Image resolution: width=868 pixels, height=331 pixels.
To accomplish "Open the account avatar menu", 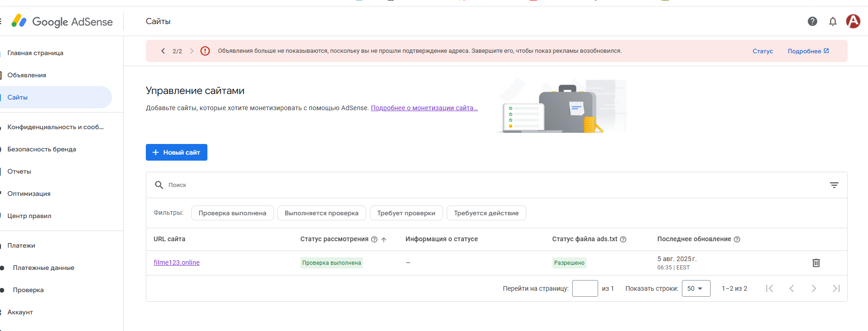I will coord(853,21).
